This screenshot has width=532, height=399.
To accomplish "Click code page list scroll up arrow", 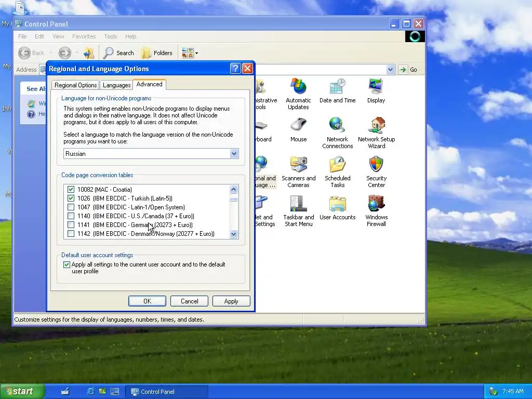I will tap(233, 189).
